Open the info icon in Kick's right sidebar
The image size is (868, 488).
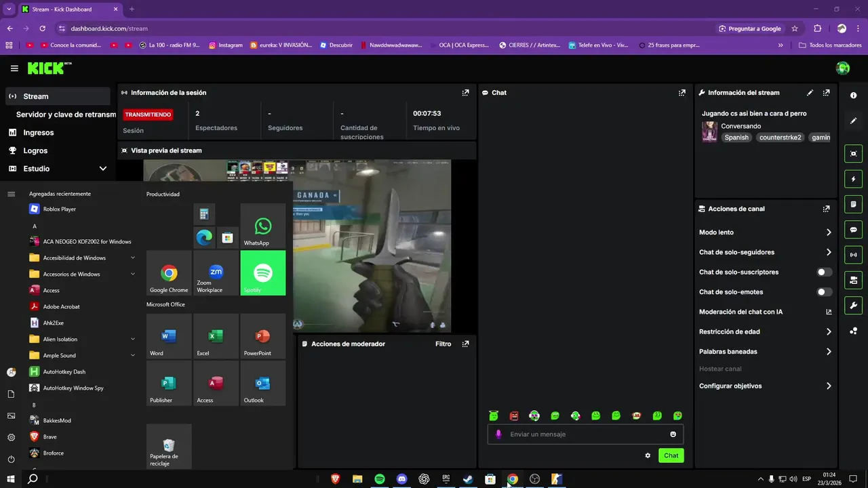(x=853, y=96)
